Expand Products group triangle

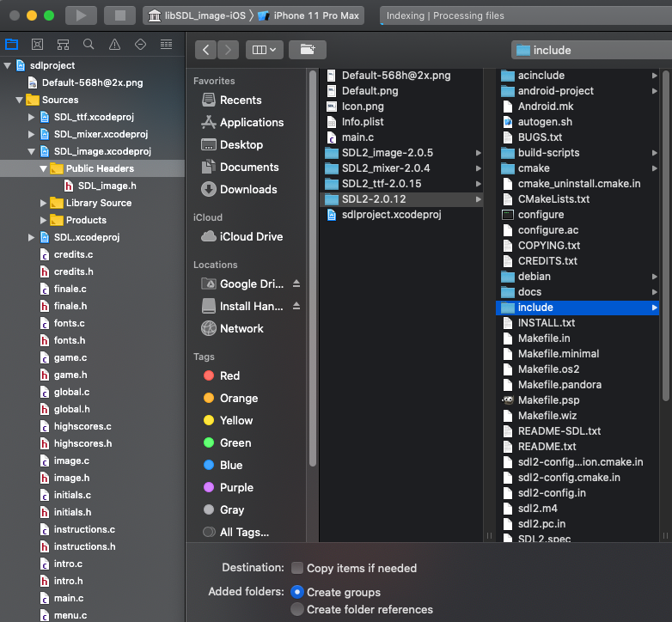pos(43,220)
